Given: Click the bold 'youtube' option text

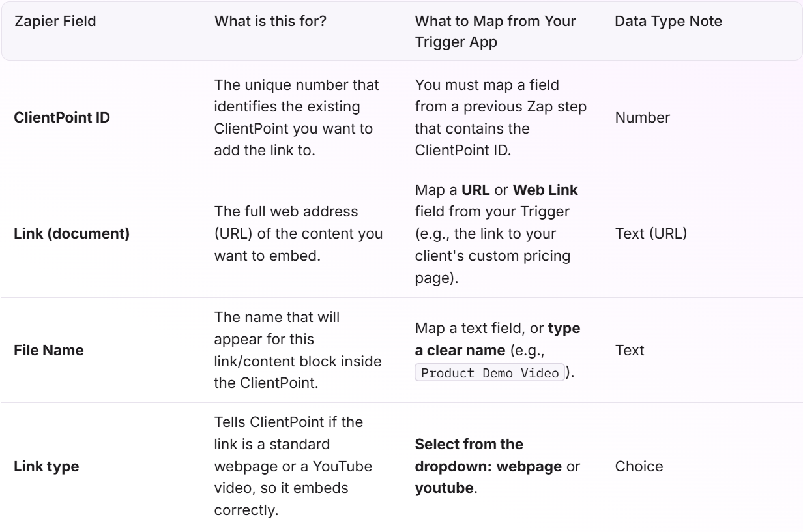Looking at the screenshot, I should [445, 486].
